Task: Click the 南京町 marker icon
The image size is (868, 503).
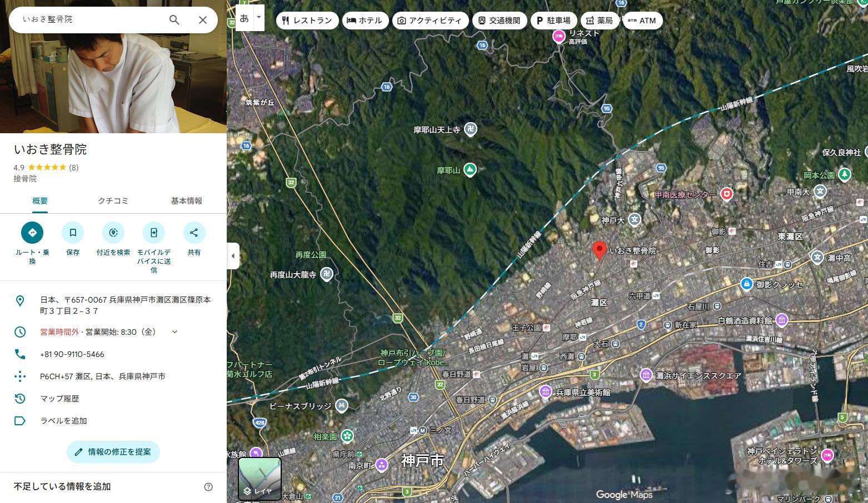Action: [x=382, y=465]
